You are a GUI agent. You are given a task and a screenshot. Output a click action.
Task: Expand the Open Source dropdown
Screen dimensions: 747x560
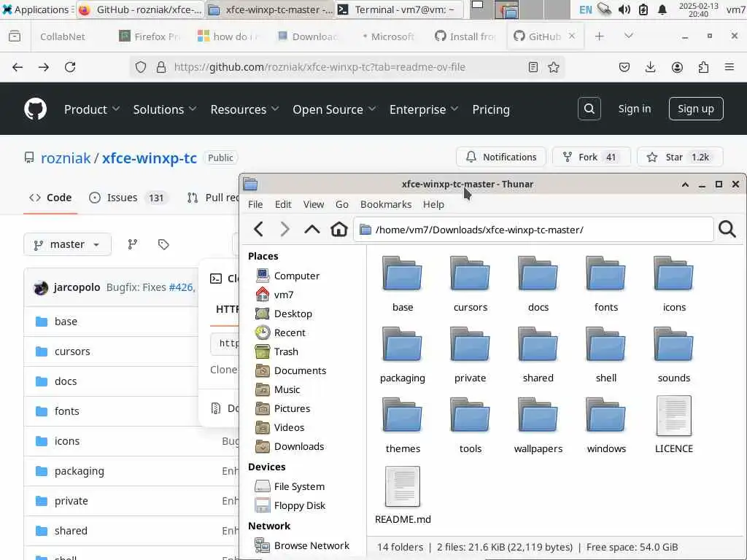[x=334, y=109]
